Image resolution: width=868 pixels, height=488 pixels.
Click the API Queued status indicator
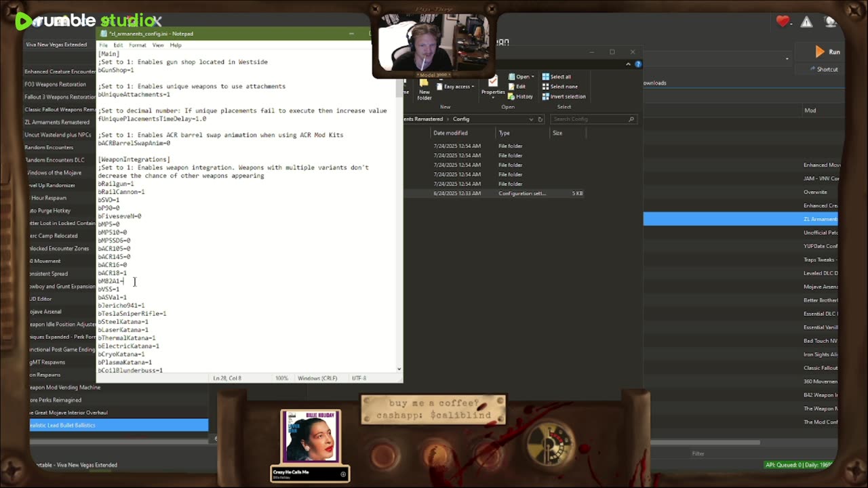point(799,465)
